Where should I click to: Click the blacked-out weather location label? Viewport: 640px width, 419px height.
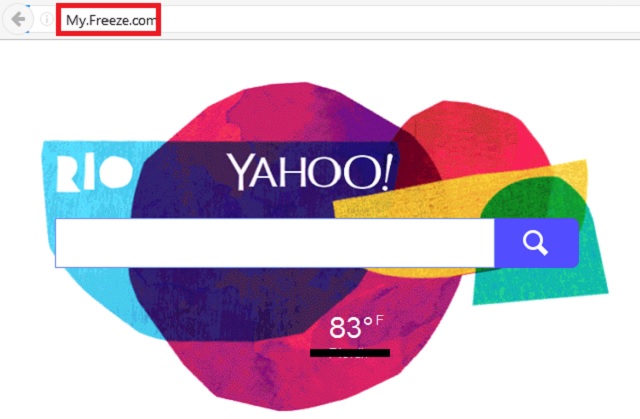(x=350, y=353)
